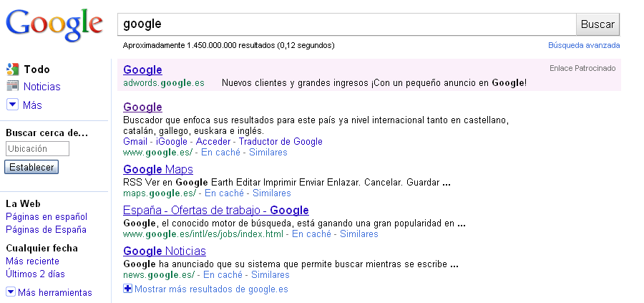Open the sponsored Google adwords link
The image size is (644, 303).
[x=142, y=70]
